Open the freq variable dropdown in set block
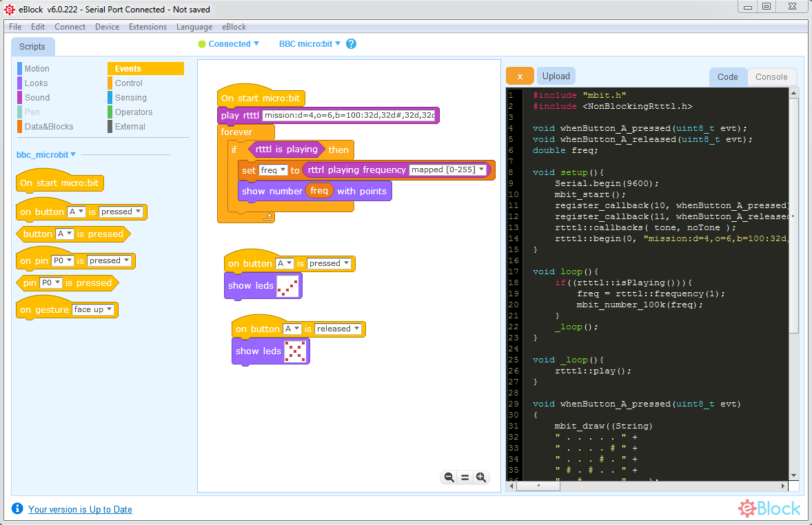 click(x=274, y=169)
